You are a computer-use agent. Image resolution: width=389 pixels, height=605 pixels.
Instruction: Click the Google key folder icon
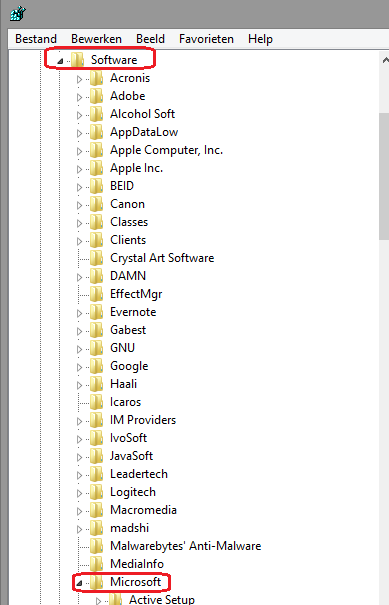pyautogui.click(x=96, y=366)
